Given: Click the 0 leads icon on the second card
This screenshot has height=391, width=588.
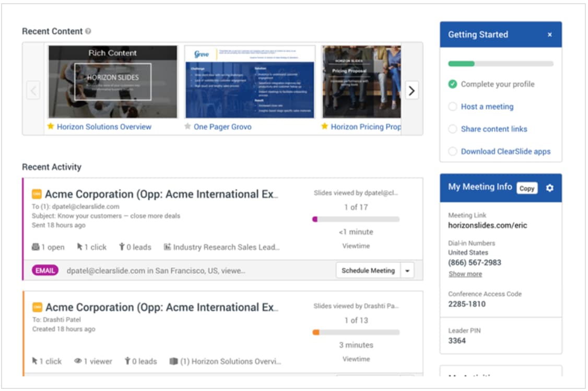Looking at the screenshot, I should (127, 361).
